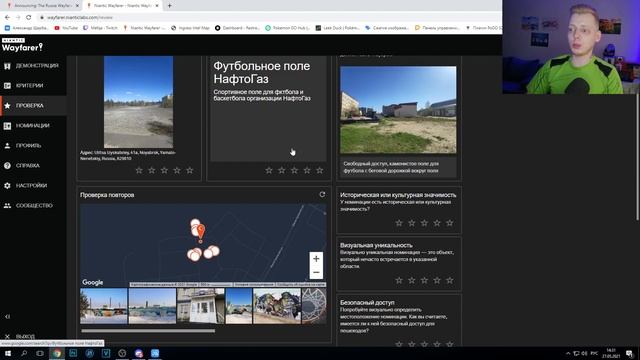The height and width of the screenshot is (360, 640).
Task: Open Task View on the taskbar
Action: 40,353
